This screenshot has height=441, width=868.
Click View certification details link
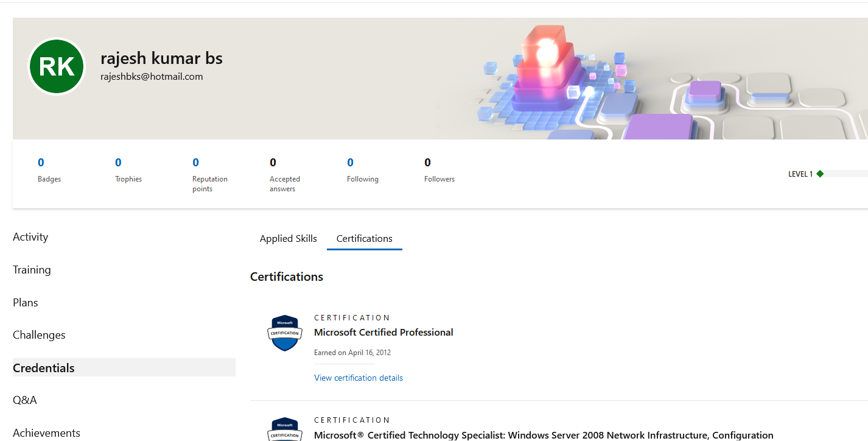(359, 378)
